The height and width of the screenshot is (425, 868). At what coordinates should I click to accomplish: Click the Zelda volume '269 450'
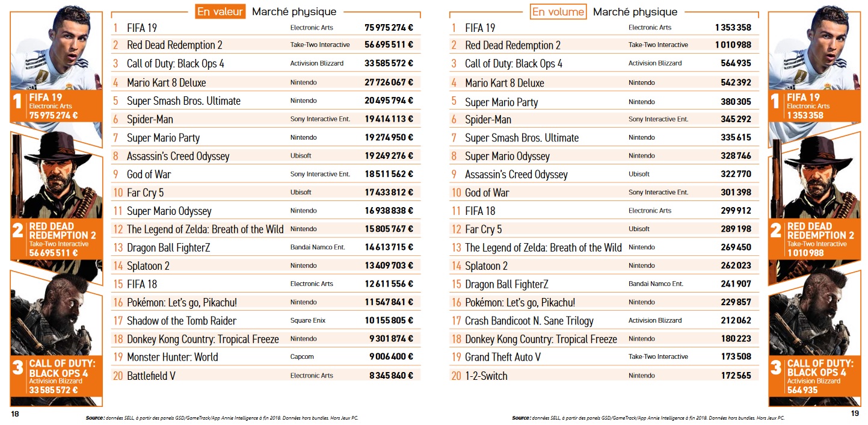(x=736, y=247)
